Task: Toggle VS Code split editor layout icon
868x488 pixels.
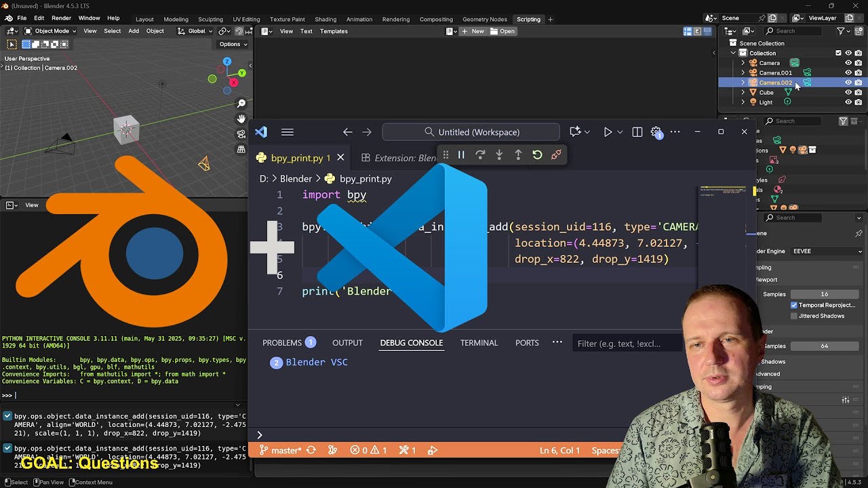Action: tap(637, 132)
